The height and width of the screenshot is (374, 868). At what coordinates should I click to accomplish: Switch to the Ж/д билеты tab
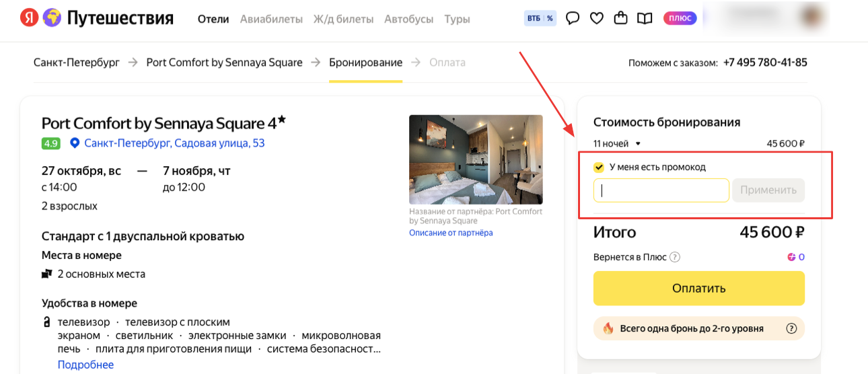pos(343,19)
